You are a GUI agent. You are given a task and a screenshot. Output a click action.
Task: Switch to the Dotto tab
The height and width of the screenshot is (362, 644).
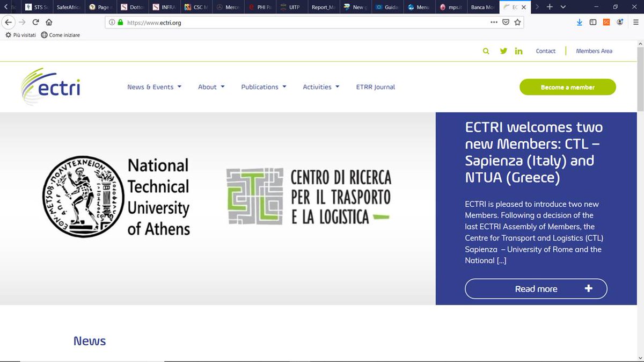133,7
